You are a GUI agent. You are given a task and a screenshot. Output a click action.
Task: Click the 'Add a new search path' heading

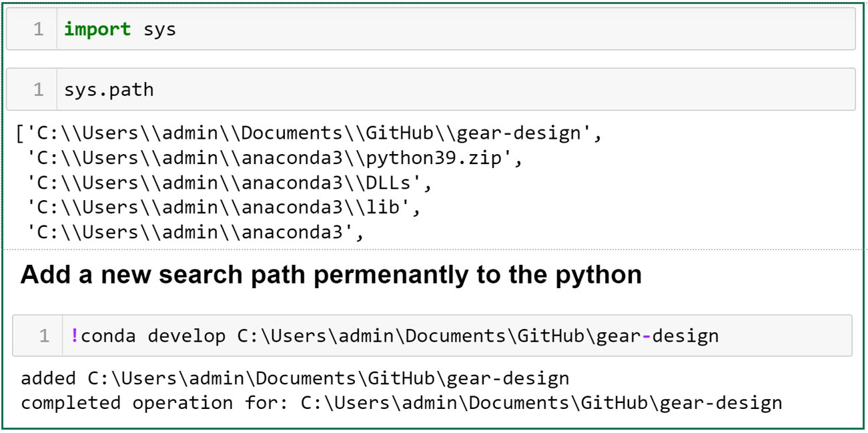[331, 275]
